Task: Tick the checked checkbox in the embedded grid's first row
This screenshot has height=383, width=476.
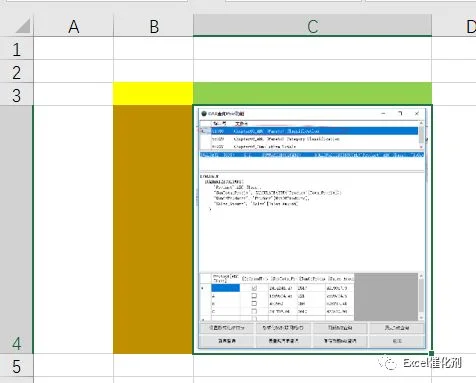Action: [254, 288]
